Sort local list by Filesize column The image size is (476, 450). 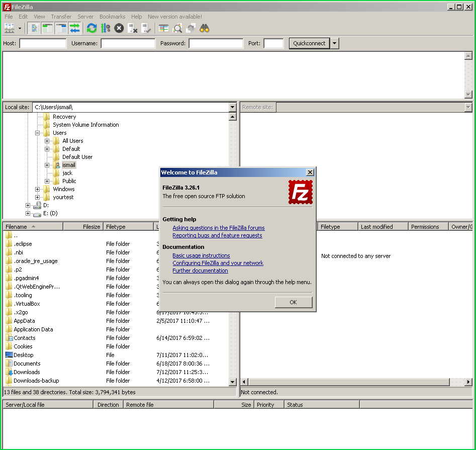coord(83,227)
